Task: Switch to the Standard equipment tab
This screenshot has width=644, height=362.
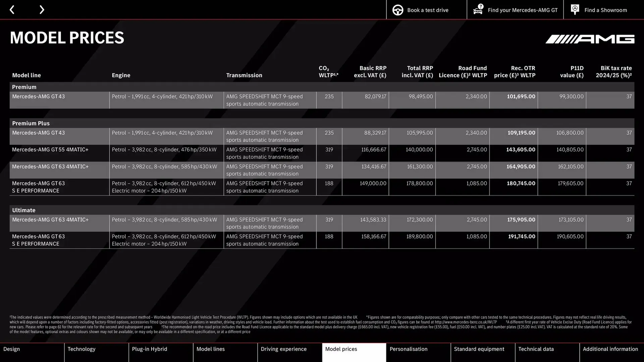Action: [483, 352]
